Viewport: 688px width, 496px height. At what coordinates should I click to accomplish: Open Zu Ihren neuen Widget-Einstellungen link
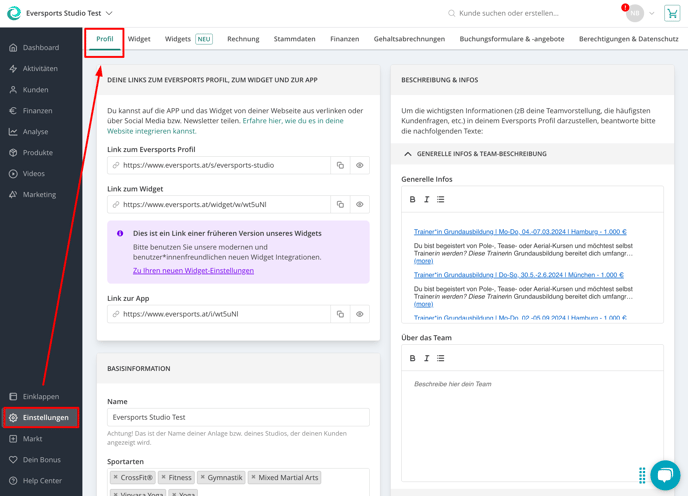[x=193, y=271]
